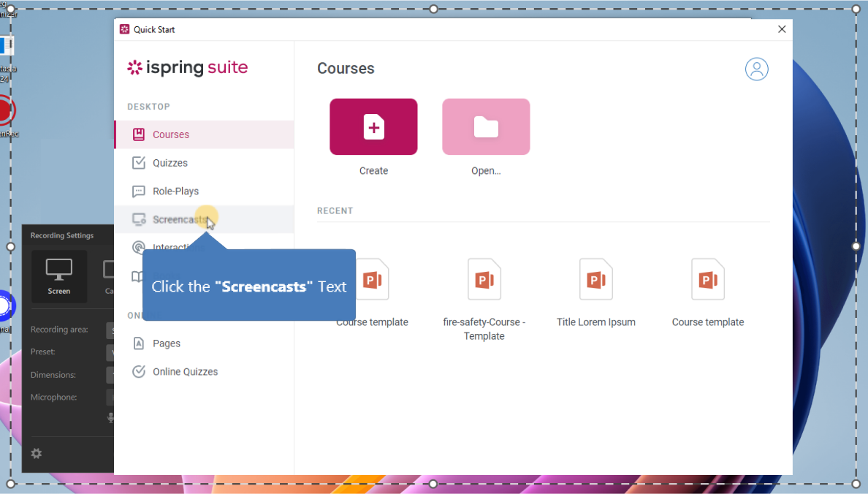Click the Open course folder tile

(486, 127)
